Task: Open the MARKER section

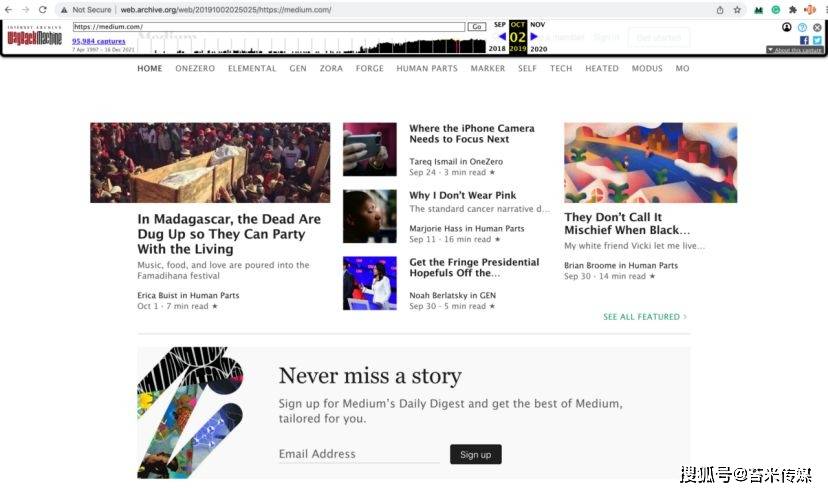Action: [487, 69]
